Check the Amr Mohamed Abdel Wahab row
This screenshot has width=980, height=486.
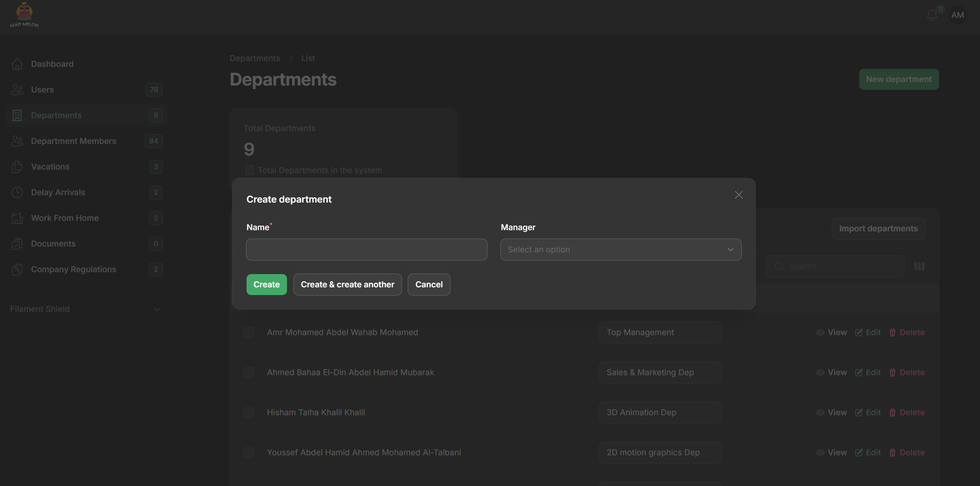click(248, 332)
